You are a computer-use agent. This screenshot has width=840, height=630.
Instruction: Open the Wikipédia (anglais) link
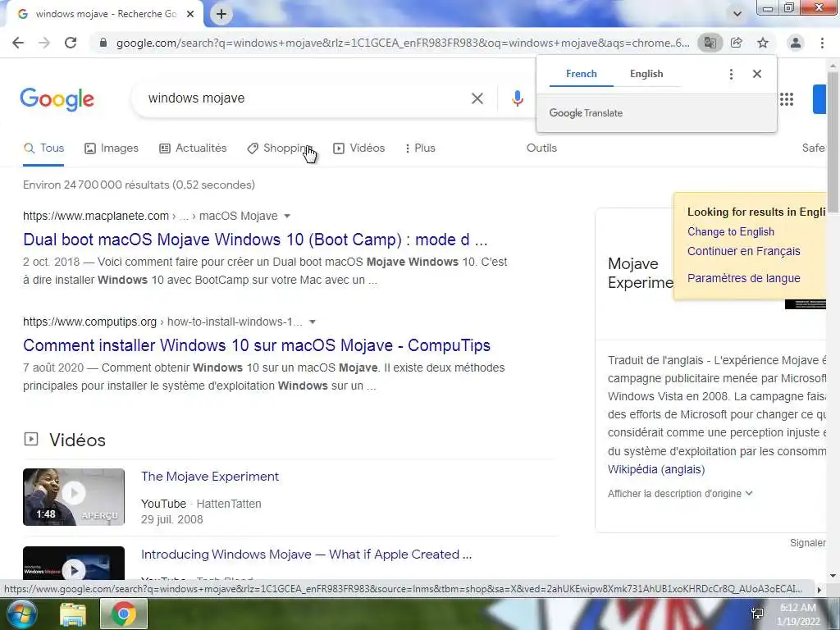[x=656, y=469]
